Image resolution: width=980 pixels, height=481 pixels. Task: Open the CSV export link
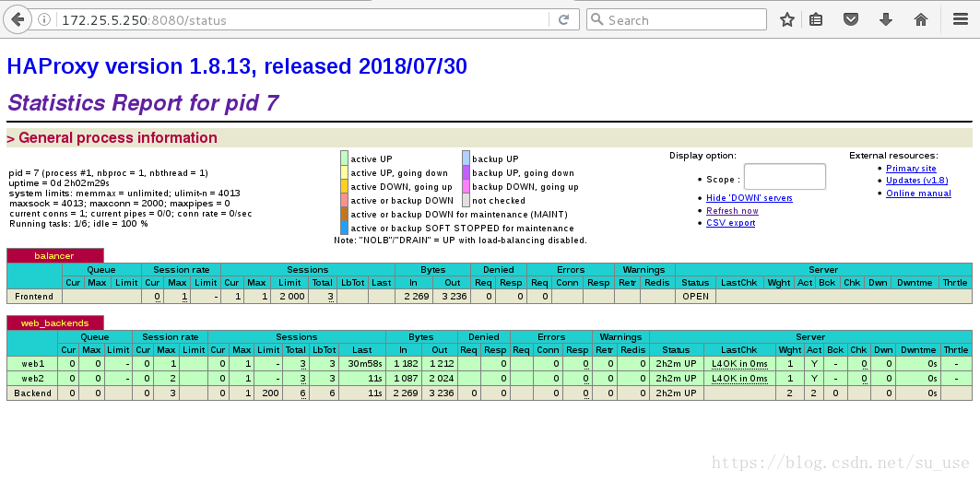730,223
